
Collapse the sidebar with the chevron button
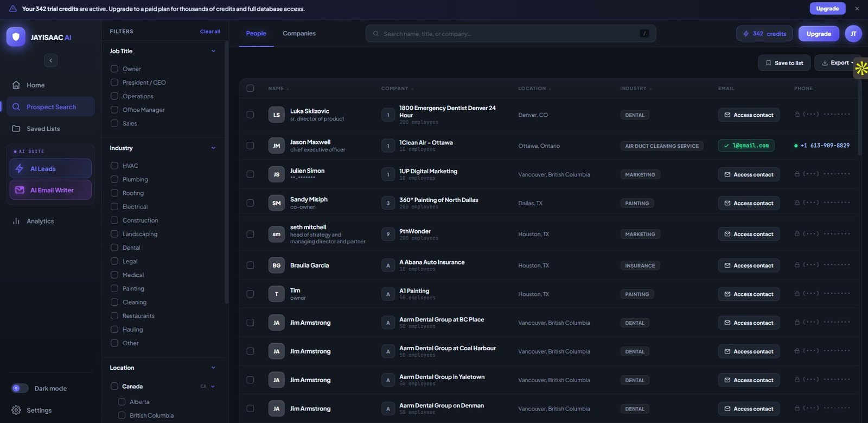(x=50, y=60)
